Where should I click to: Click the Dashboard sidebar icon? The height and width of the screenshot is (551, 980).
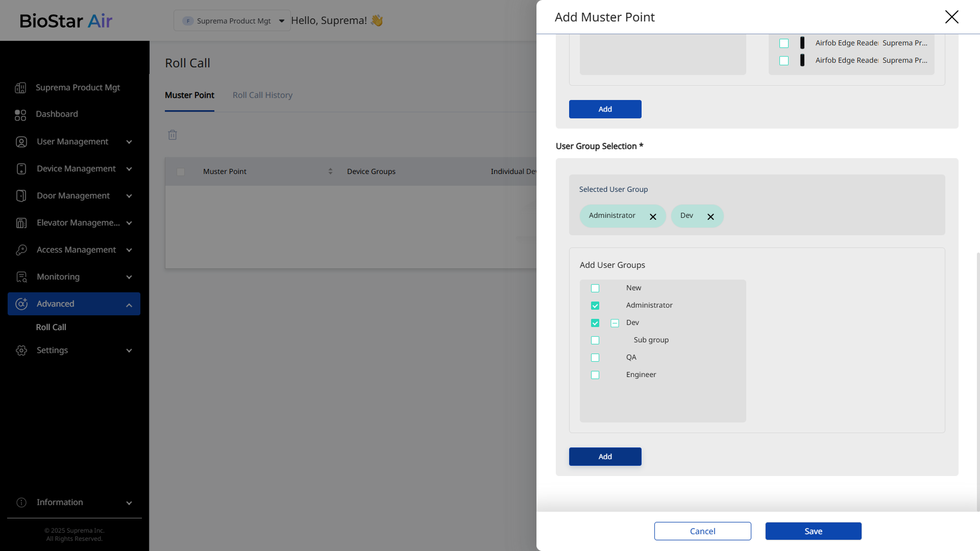[20, 115]
